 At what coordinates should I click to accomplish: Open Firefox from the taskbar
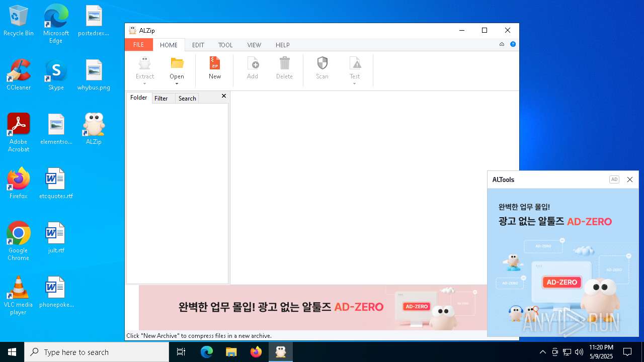pyautogui.click(x=256, y=352)
